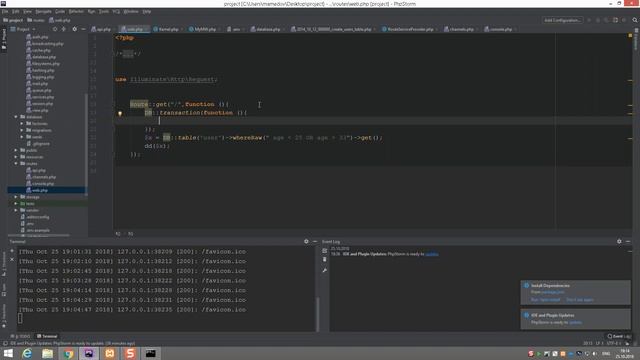Expand the tests folder
Image resolution: width=640 pixels, height=360 pixels.
click(16, 203)
